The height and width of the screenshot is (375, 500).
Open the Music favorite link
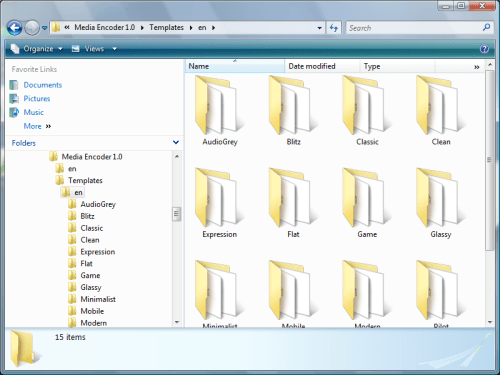[x=33, y=112]
